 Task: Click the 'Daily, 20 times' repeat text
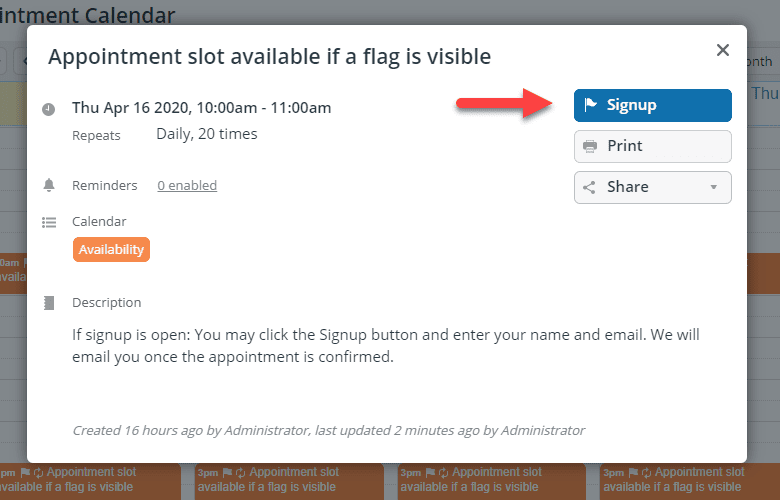pyautogui.click(x=207, y=134)
